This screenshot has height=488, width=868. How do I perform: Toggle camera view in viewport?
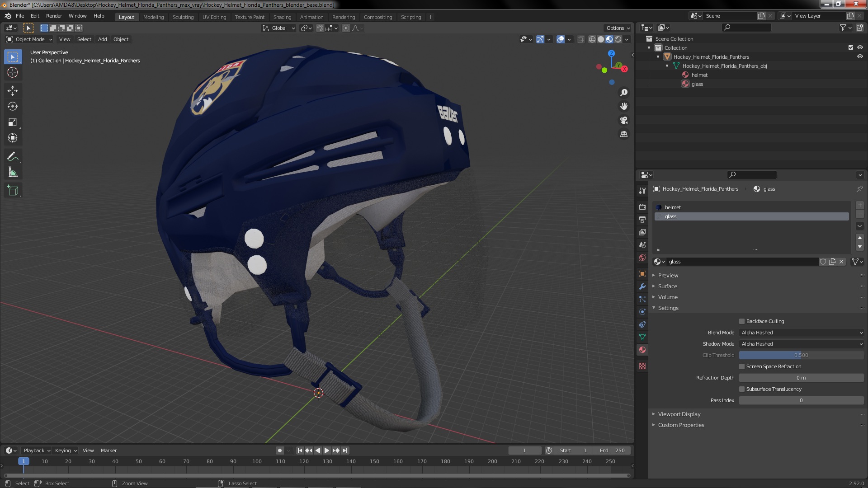point(624,120)
